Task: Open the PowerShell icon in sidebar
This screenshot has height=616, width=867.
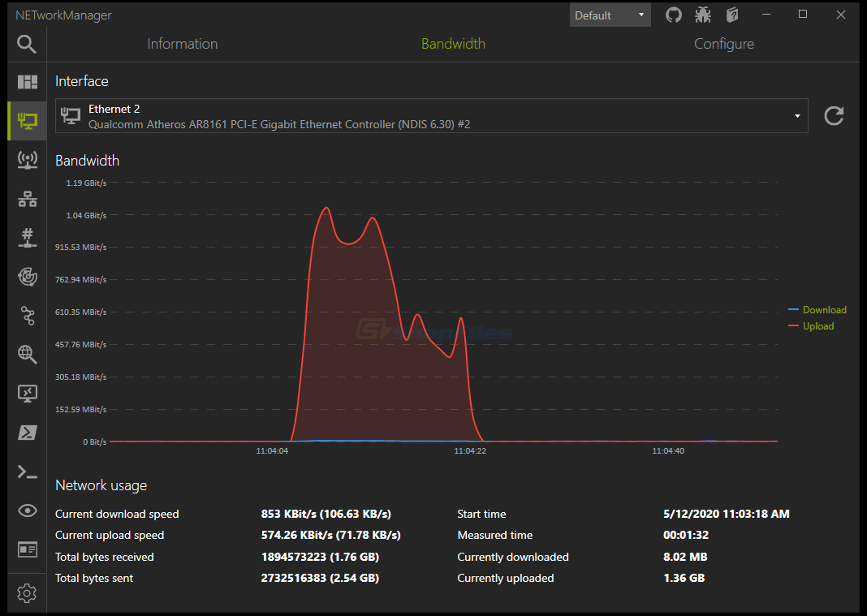Action: [27, 433]
